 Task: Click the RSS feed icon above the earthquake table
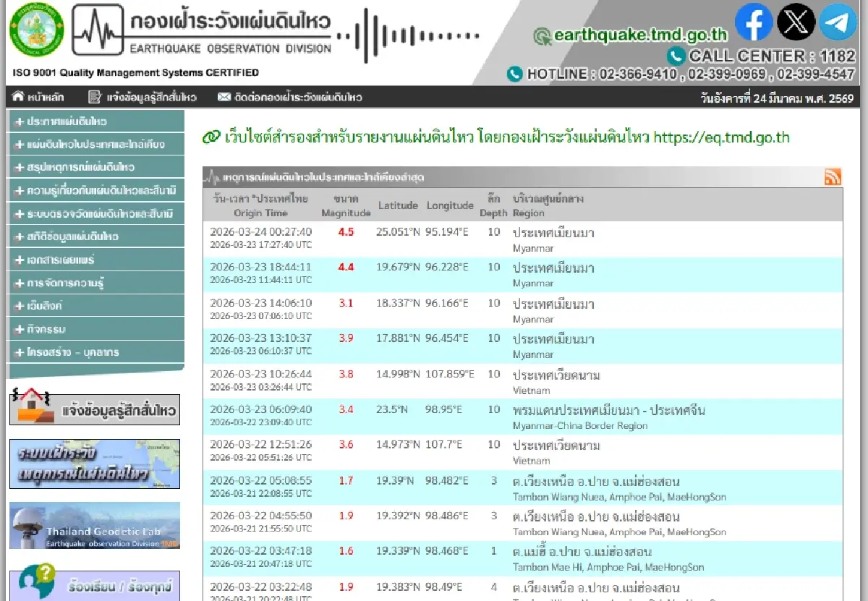(x=833, y=176)
